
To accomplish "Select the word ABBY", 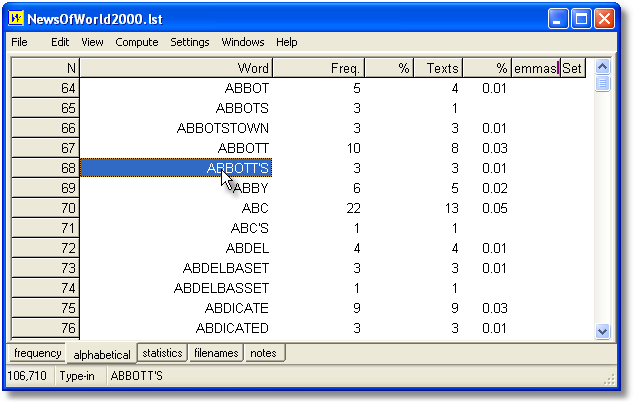I will [x=251, y=188].
